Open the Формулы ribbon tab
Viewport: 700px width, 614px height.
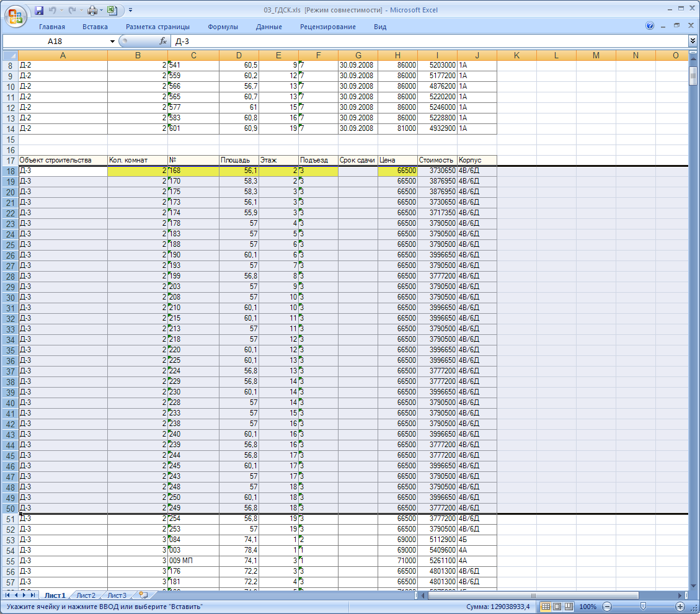point(223,27)
